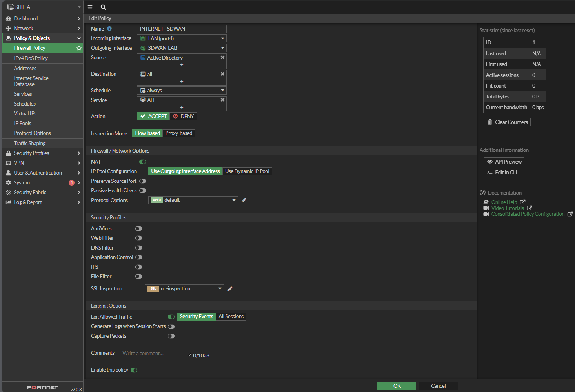Open the search magnifier icon
The width and height of the screenshot is (575, 392).
click(x=103, y=7)
